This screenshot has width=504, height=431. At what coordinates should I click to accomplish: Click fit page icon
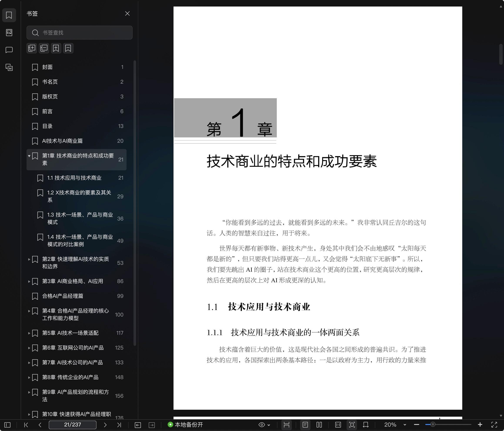click(x=352, y=425)
